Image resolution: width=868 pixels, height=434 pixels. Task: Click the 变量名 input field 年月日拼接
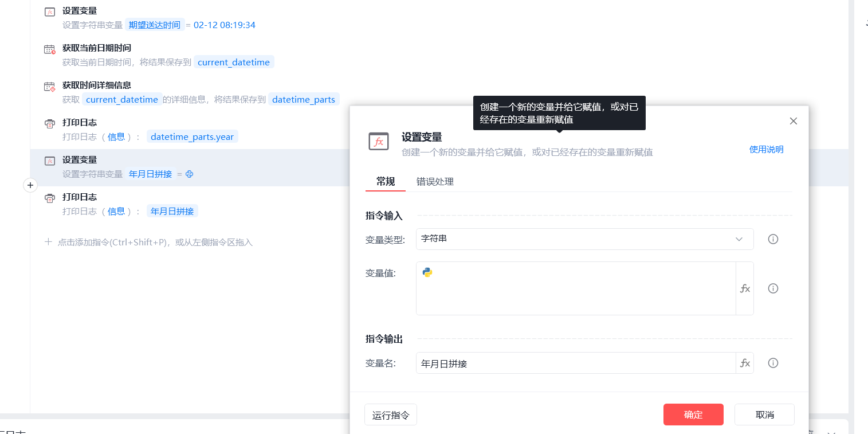tap(576, 363)
